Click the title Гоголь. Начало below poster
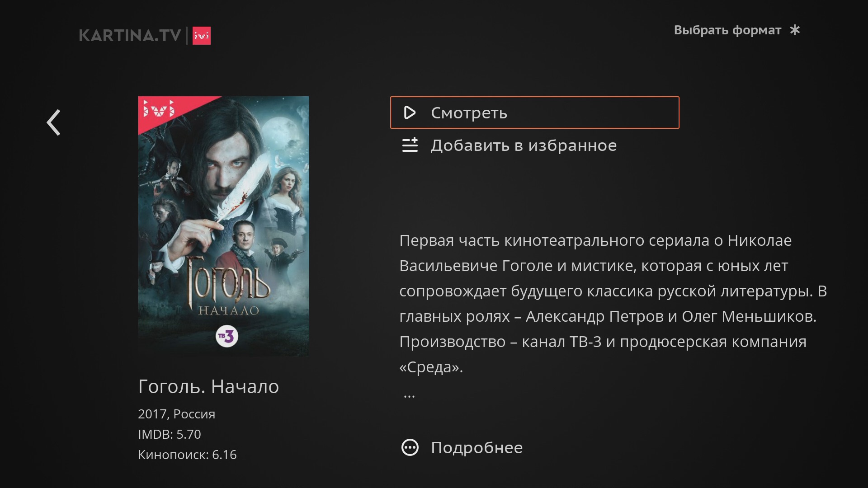The width and height of the screenshot is (868, 488). tap(208, 386)
